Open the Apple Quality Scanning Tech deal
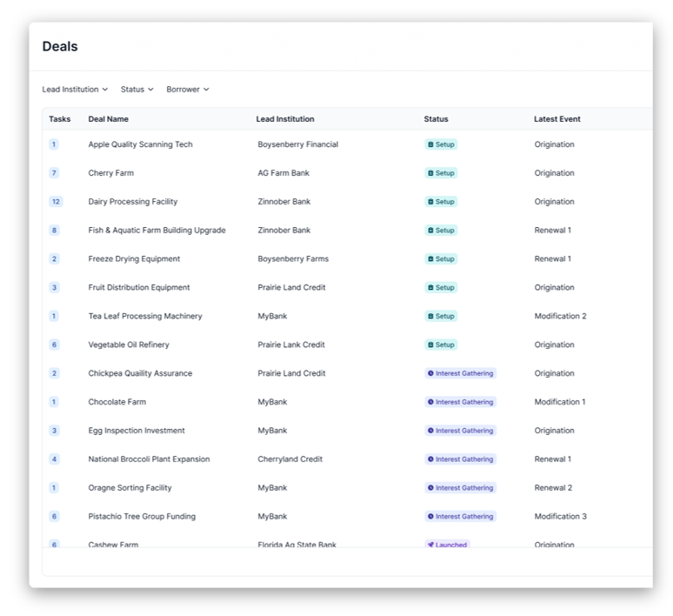 point(140,144)
